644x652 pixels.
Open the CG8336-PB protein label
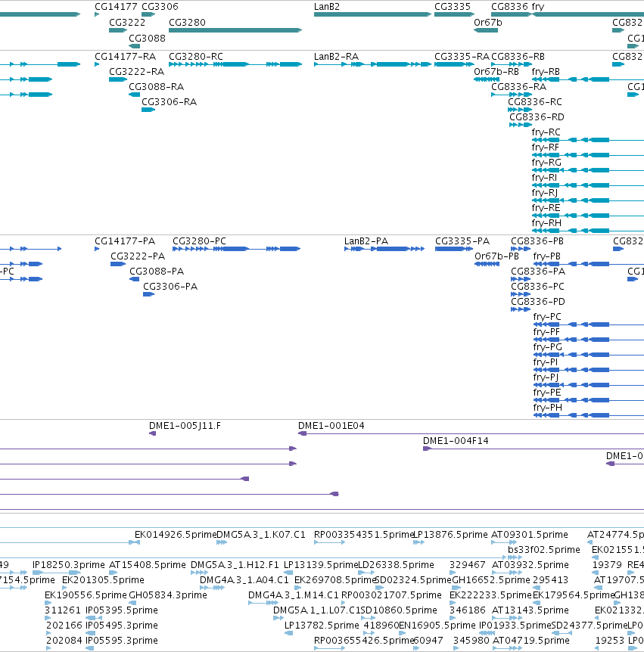(537, 241)
